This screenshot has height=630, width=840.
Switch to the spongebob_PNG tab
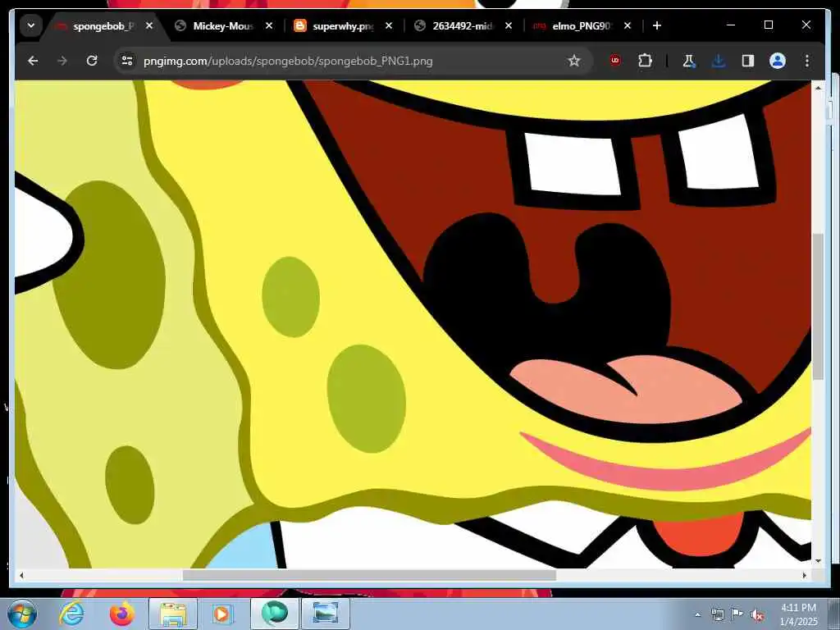pos(103,25)
